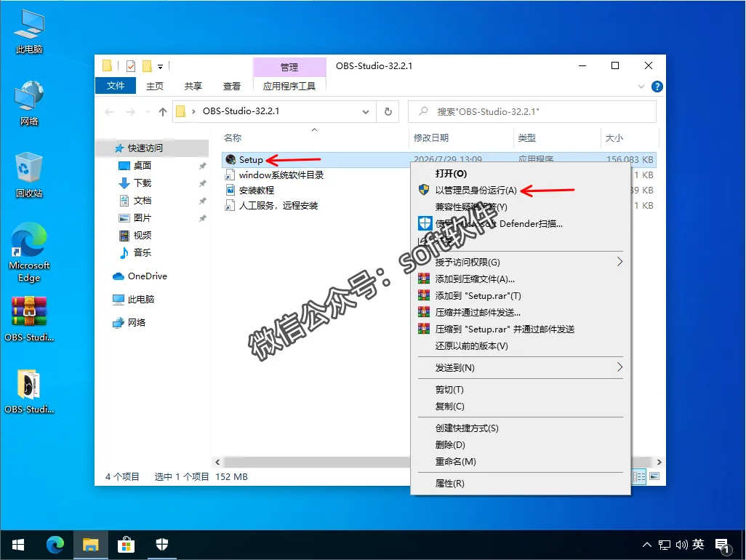746x560 pixels.
Task: Select the Setup application file
Action: [x=251, y=160]
